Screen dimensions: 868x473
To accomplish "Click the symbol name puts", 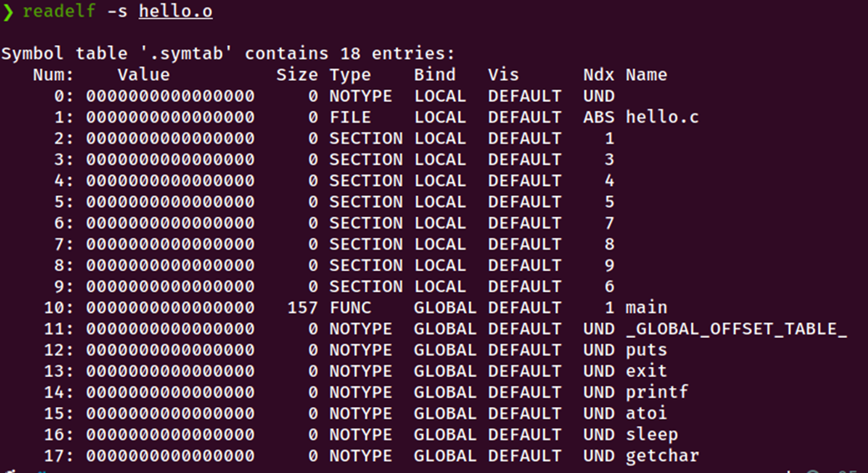I will click(646, 350).
